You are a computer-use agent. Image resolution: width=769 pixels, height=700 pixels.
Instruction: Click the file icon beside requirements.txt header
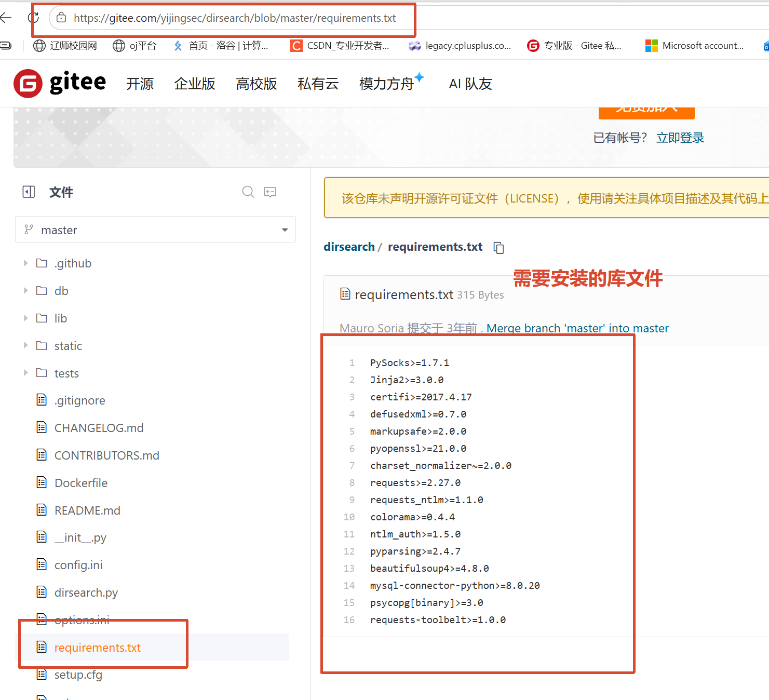click(345, 294)
